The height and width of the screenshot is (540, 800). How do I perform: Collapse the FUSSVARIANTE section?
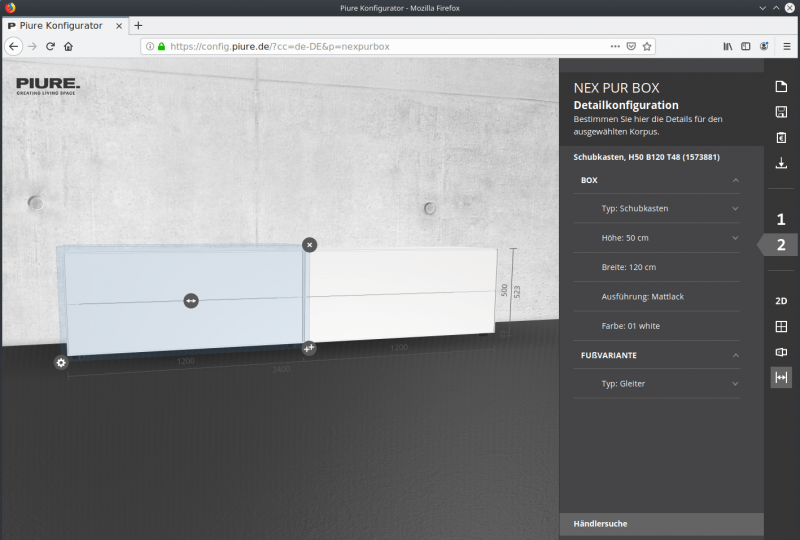tap(656, 355)
